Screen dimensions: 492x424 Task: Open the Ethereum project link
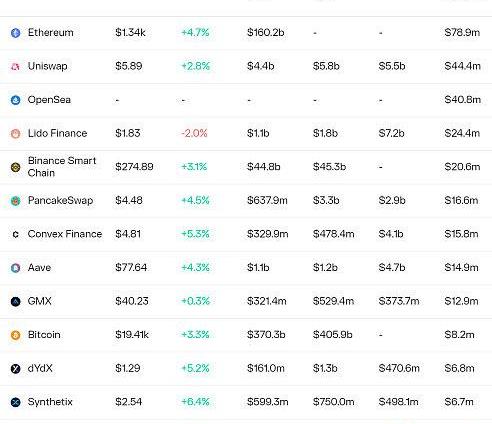[51, 33]
